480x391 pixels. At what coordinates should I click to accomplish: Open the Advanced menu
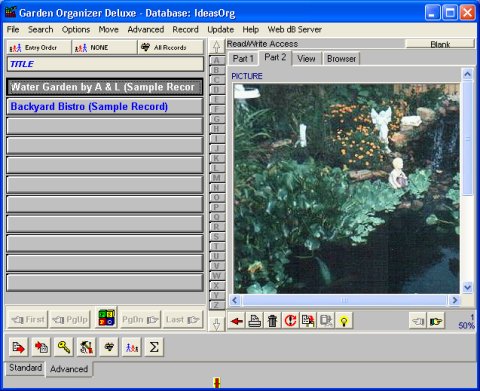[x=146, y=29]
